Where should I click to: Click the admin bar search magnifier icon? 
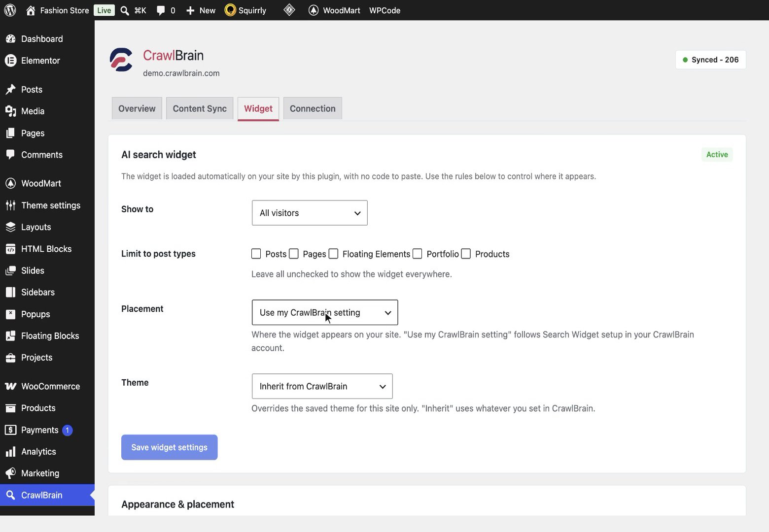[125, 10]
